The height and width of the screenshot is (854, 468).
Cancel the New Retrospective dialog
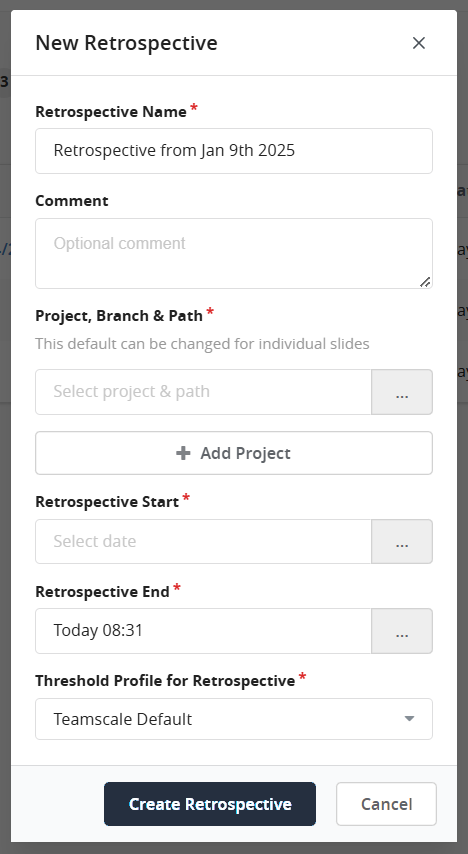click(x=386, y=804)
